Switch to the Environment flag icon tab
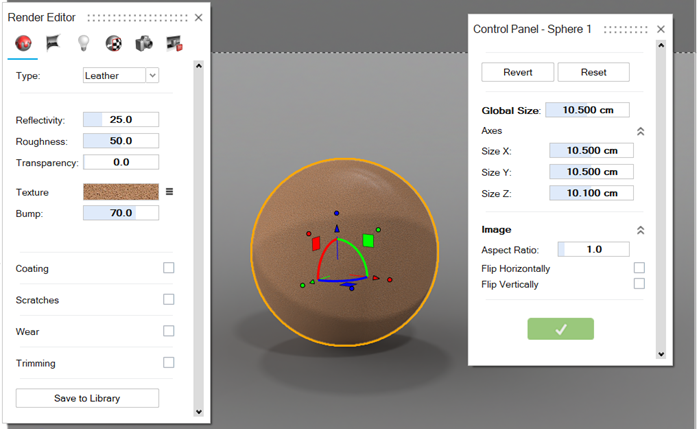The height and width of the screenshot is (429, 699). point(53,43)
